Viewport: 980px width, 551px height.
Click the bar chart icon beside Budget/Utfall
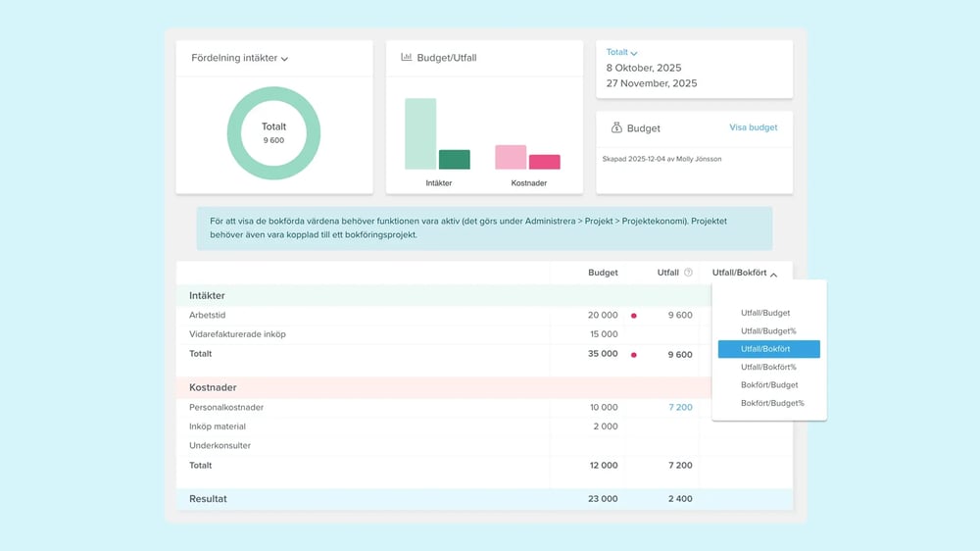pyautogui.click(x=406, y=58)
